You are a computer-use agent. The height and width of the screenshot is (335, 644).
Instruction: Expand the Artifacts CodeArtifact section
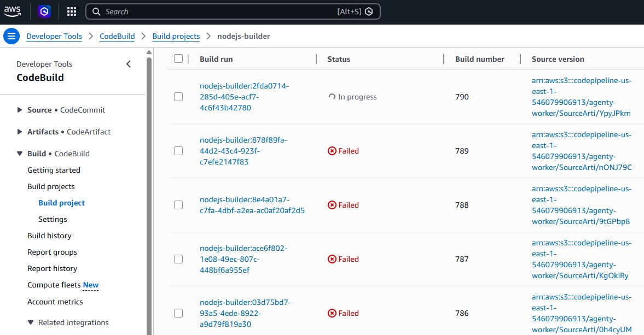(x=19, y=132)
